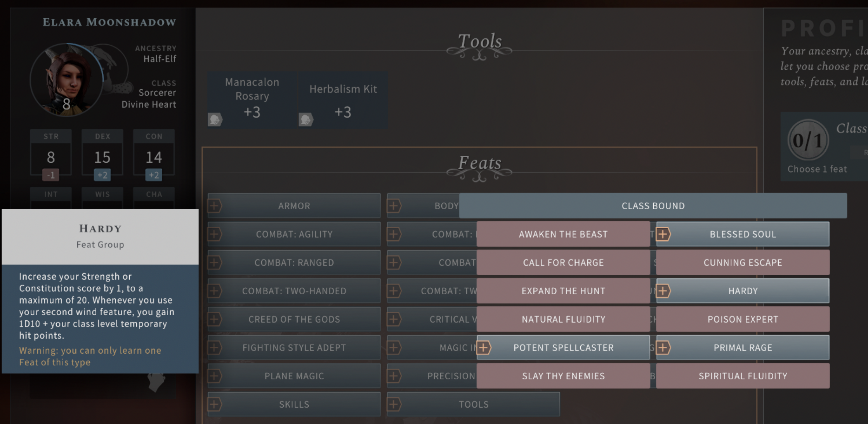This screenshot has height=424, width=868.
Task: Expand the Armor feat group
Action: (294, 206)
